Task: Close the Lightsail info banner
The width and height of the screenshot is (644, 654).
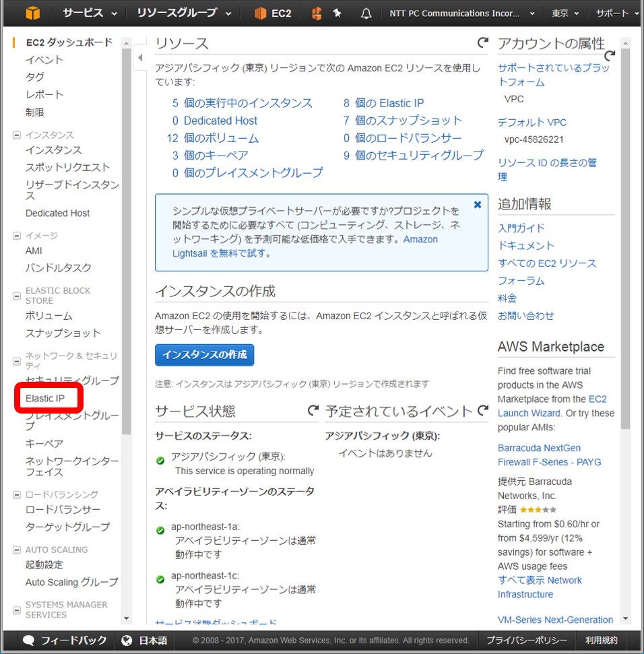Action: click(478, 205)
